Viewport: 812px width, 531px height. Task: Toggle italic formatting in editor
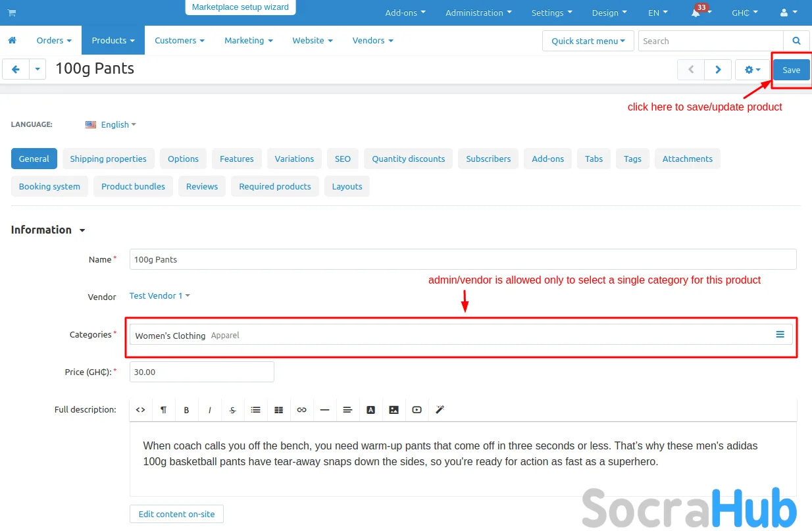tap(209, 410)
